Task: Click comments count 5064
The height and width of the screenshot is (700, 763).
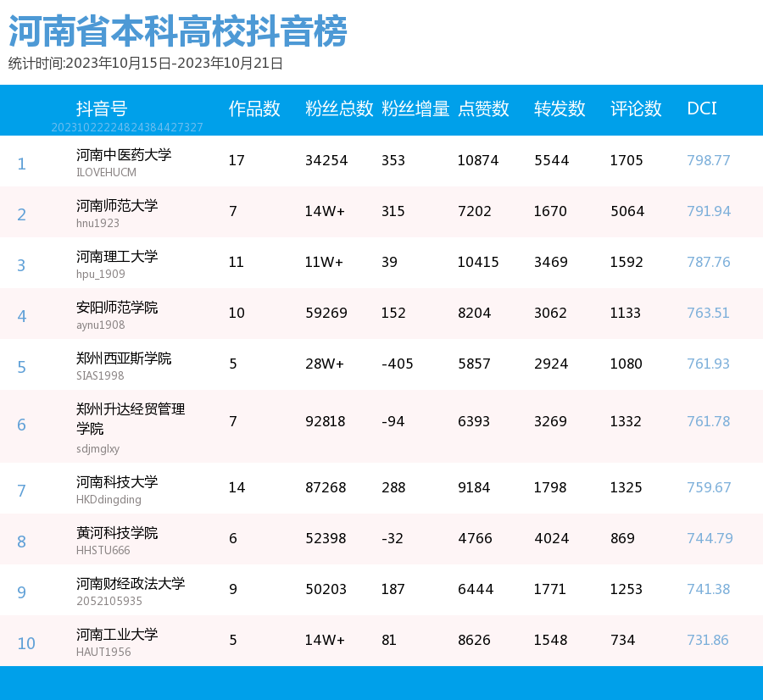Action: 627,211
